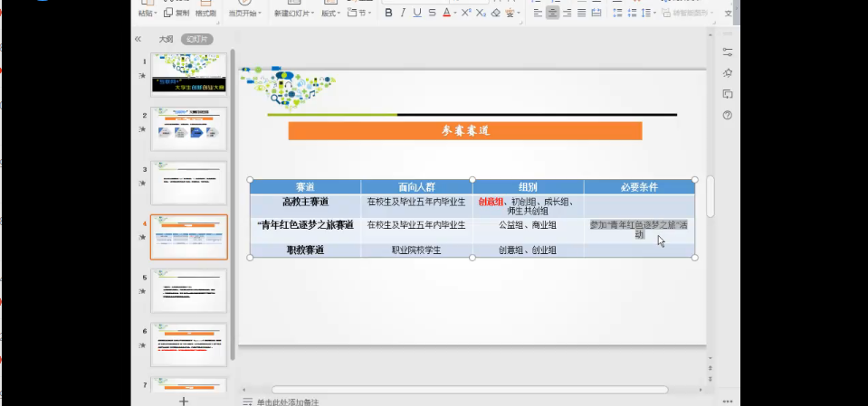This screenshot has width=868, height=406.
Task: Toggle bold formatting in the toolbar
Action: coord(388,13)
